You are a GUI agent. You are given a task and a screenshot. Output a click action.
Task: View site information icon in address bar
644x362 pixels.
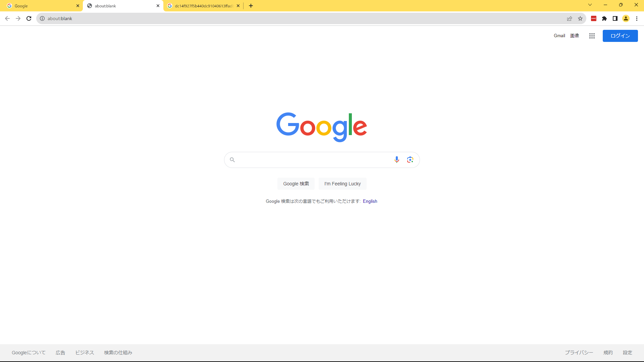point(42,18)
